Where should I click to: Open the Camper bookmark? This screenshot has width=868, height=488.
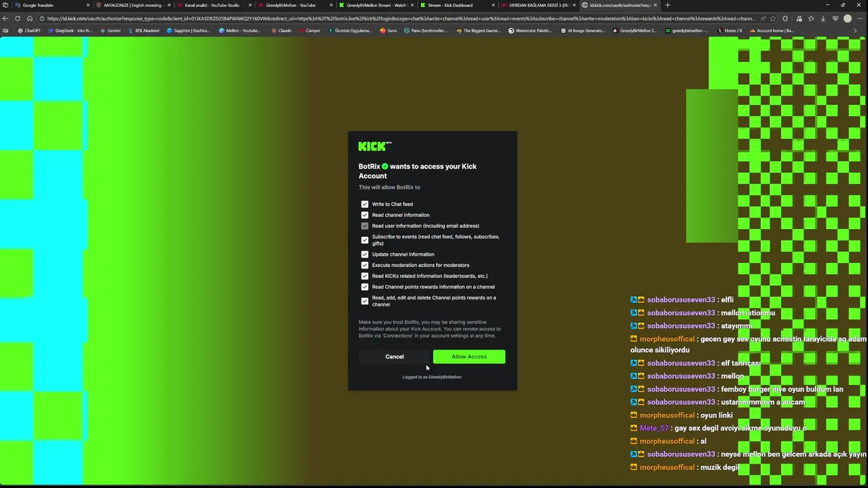(309, 30)
